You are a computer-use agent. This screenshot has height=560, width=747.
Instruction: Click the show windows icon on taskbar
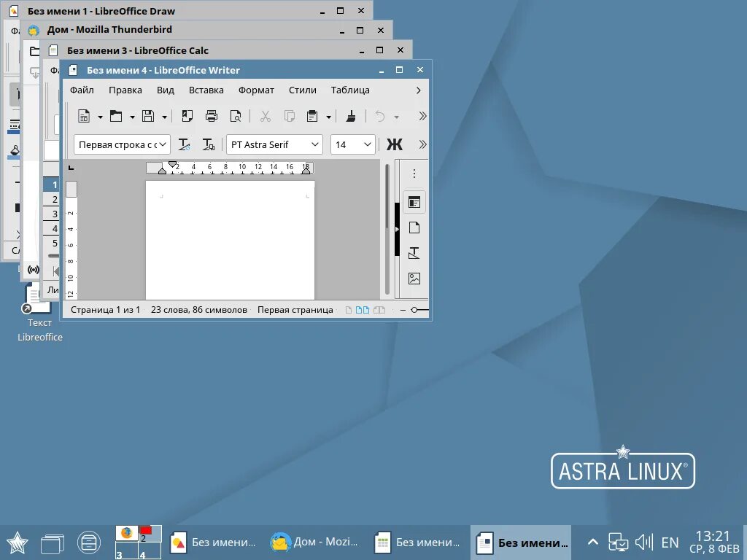coord(53,542)
